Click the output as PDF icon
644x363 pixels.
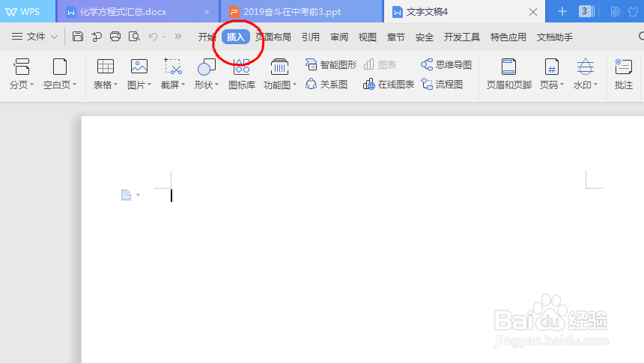click(97, 37)
